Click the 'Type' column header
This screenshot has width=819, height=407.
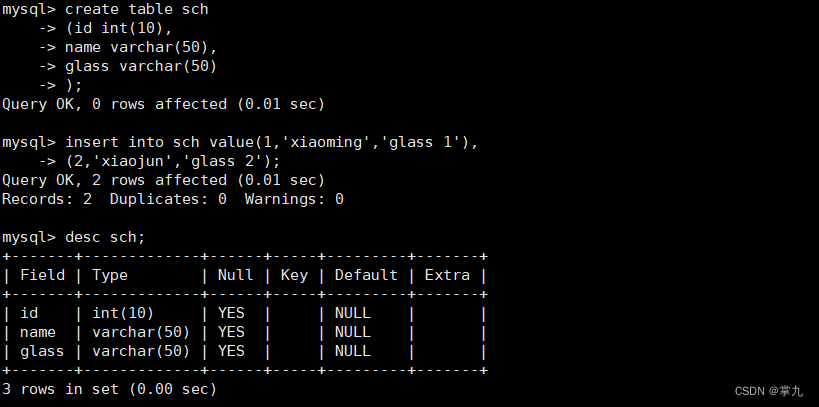click(x=110, y=275)
